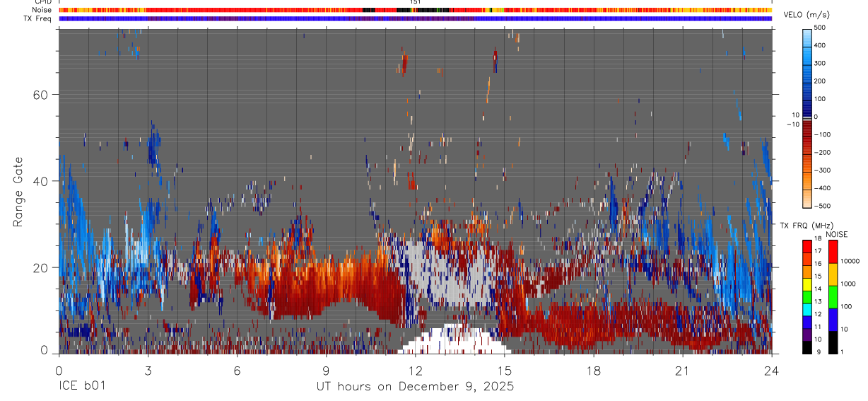Click the '300' velocity scale label
This screenshot has height=401, width=868.
point(820,63)
